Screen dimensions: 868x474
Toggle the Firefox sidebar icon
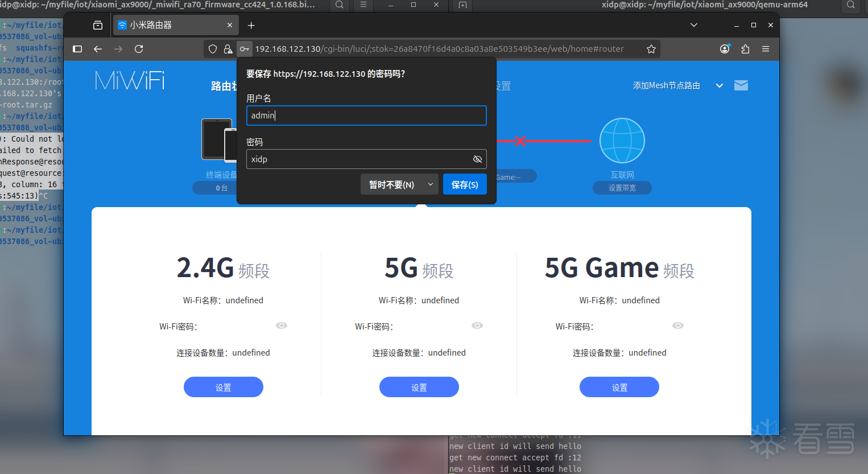click(78, 49)
